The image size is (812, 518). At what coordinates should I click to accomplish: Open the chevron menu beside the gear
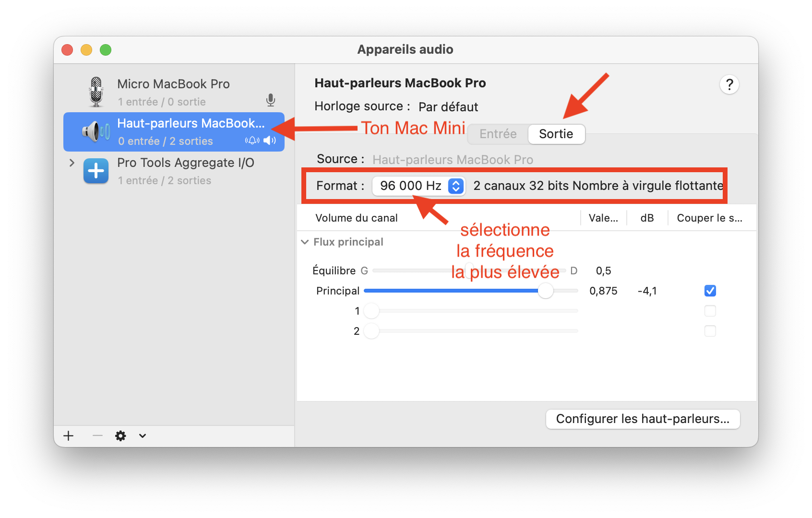click(143, 436)
